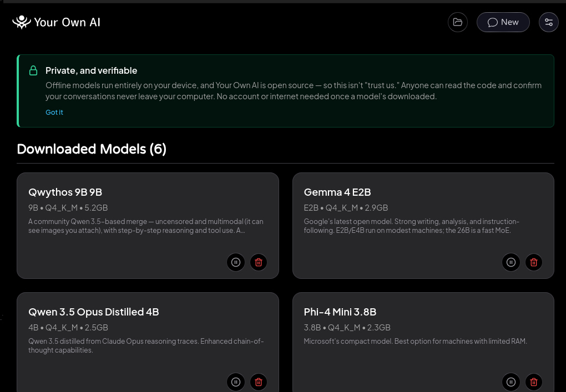Image resolution: width=566 pixels, height=392 pixels.
Task: Click the '3.8B • Q4_K_M • 2.3GB' spec line
Action: pyautogui.click(x=347, y=328)
